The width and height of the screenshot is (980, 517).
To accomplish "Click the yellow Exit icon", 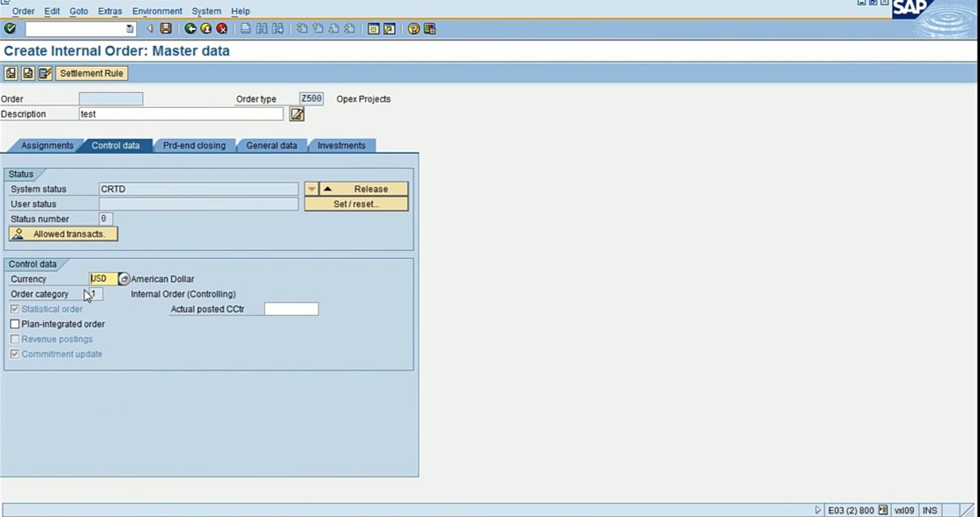I will pos(206,29).
